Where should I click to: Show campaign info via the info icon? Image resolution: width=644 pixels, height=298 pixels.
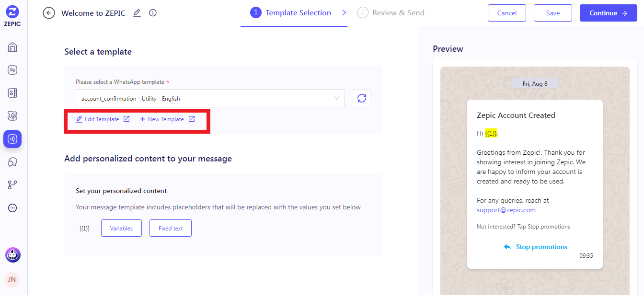point(153,13)
